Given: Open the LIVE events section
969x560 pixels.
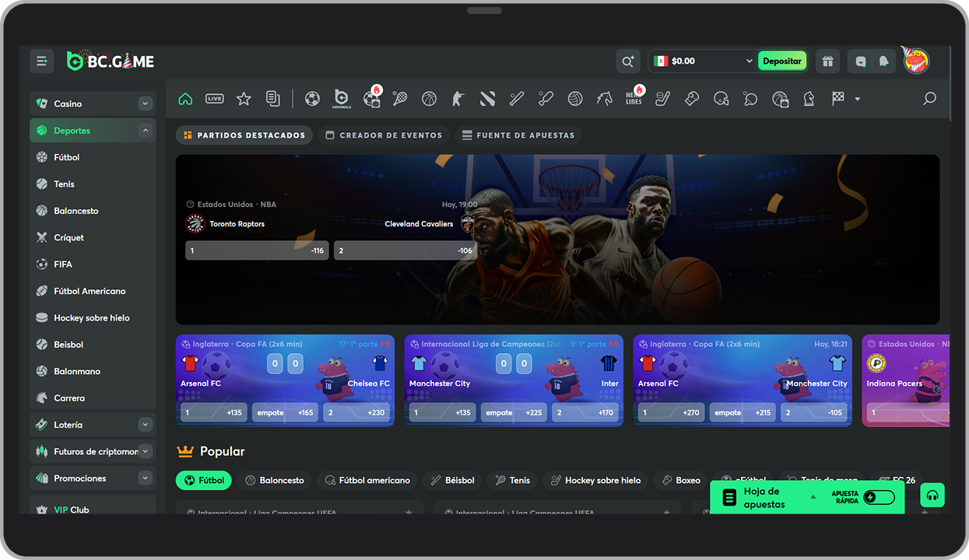Looking at the screenshot, I should [214, 99].
